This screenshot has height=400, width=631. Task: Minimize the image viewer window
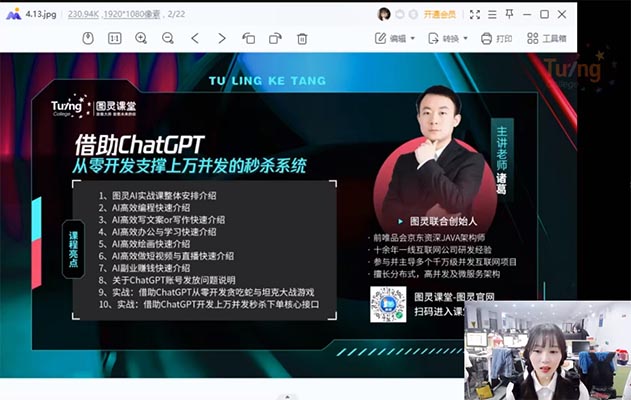click(x=527, y=14)
